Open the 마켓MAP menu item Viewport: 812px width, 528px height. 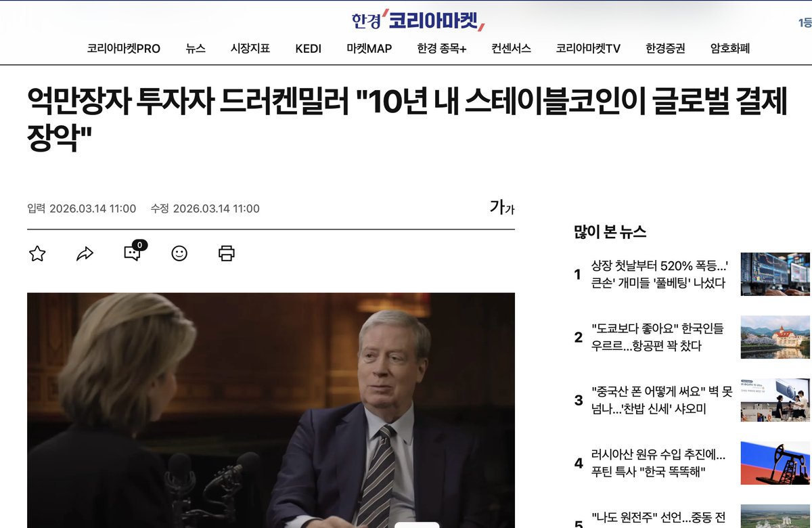(369, 49)
